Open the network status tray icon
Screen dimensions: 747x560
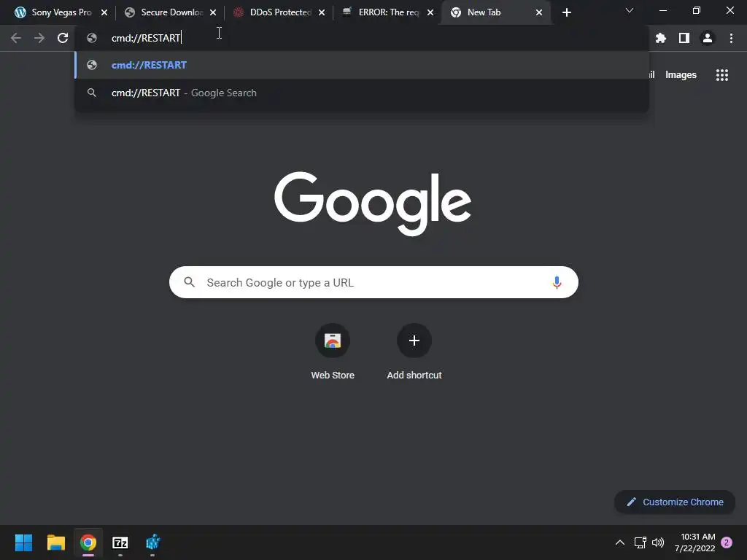click(640, 542)
